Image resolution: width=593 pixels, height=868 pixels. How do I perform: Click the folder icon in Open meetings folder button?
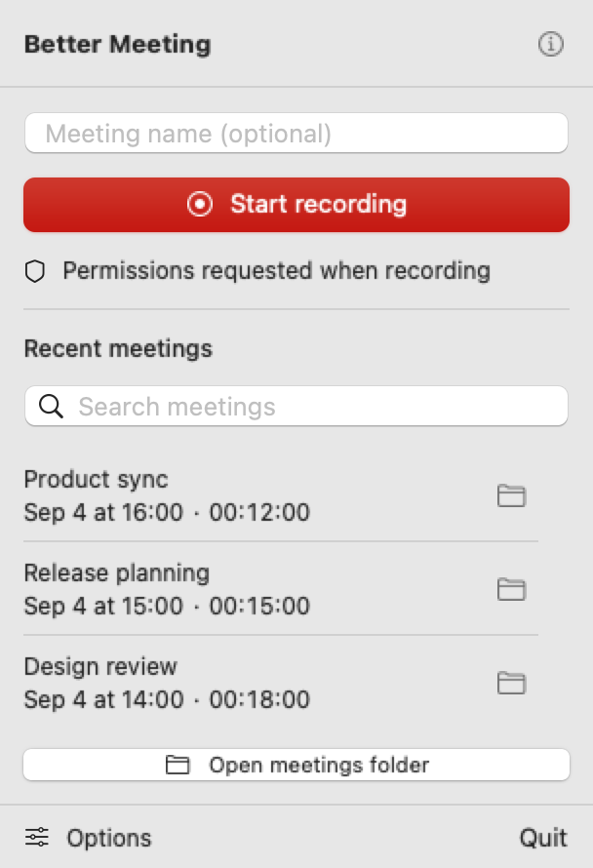pos(178,765)
